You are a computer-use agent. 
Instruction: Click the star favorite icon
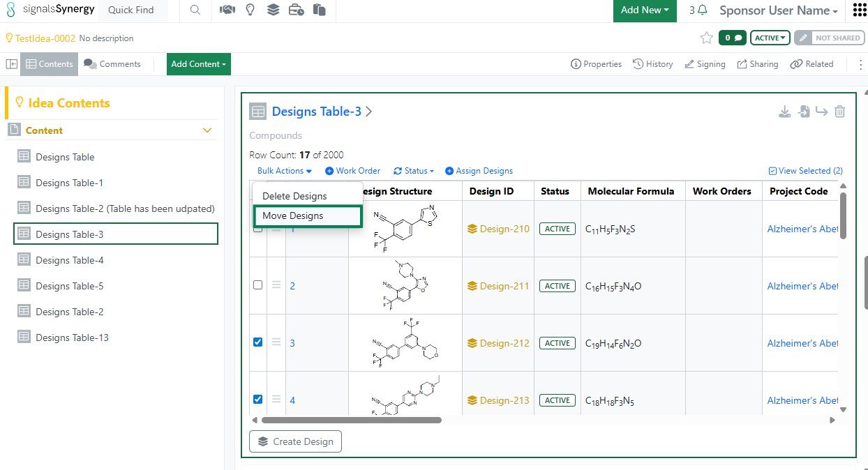706,38
